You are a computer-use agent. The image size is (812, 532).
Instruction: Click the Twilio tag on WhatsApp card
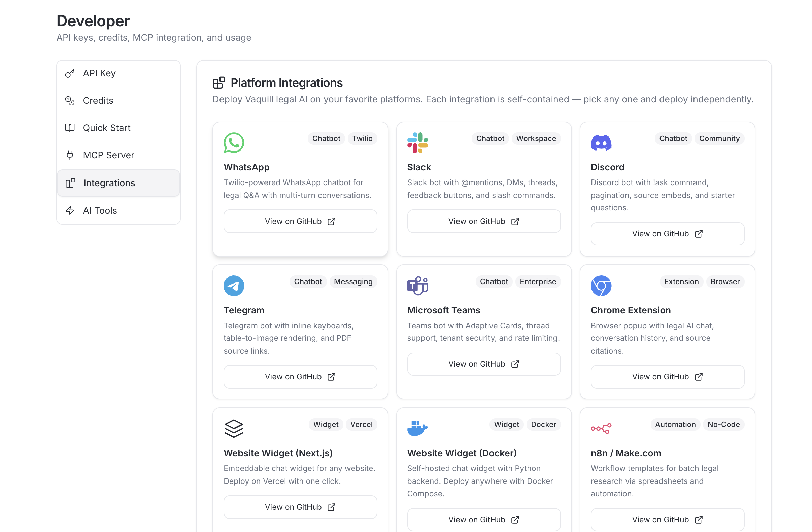click(x=362, y=138)
